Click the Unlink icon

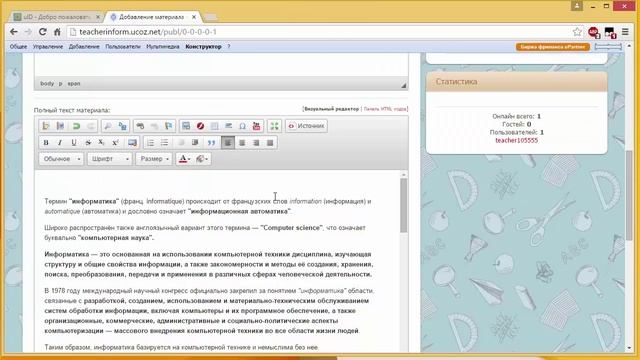tap(154, 126)
